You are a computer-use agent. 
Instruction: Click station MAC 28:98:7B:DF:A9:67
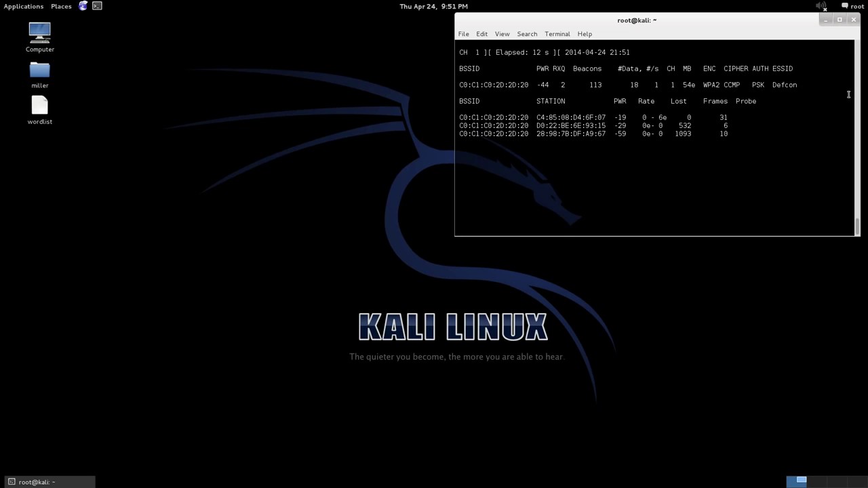click(571, 134)
